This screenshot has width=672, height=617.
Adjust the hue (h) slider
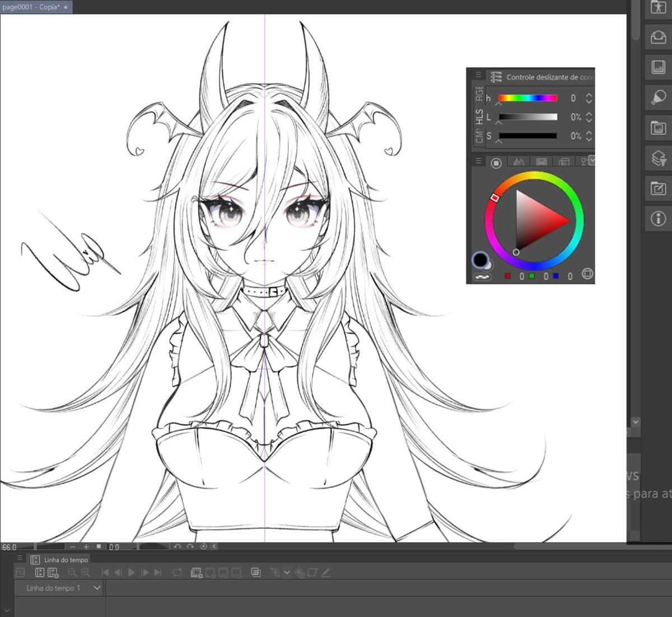[528, 98]
